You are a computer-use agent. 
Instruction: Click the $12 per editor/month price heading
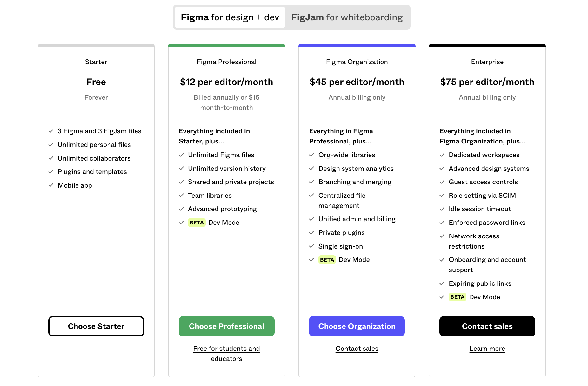click(x=226, y=82)
